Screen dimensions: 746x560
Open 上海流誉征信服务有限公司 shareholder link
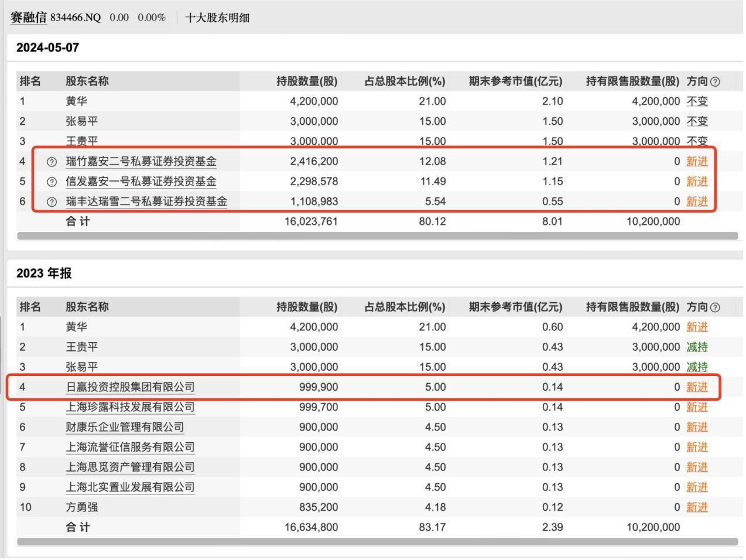pyautogui.click(x=130, y=447)
